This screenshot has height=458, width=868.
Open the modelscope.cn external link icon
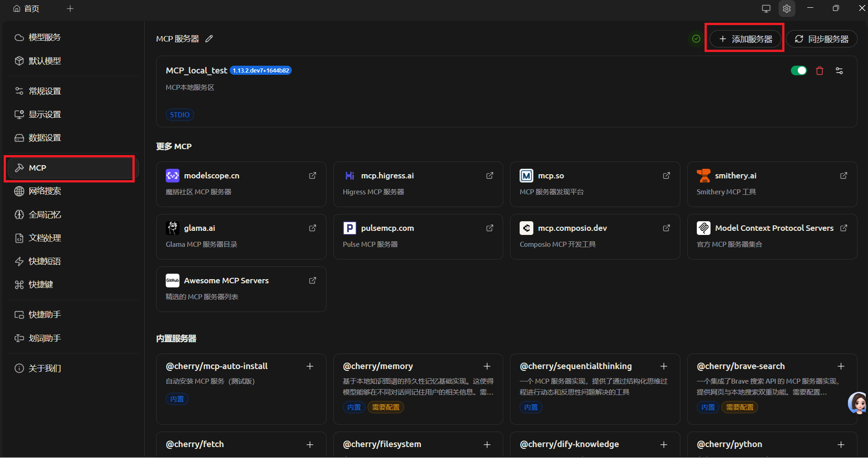313,176
